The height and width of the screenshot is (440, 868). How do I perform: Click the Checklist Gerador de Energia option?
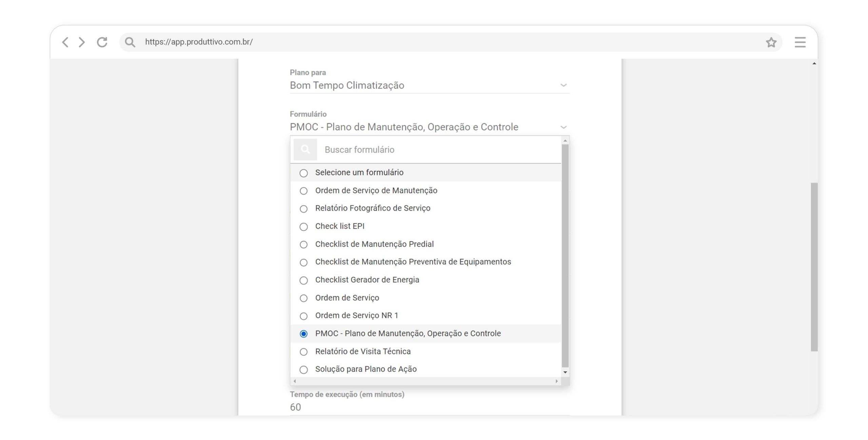367,280
